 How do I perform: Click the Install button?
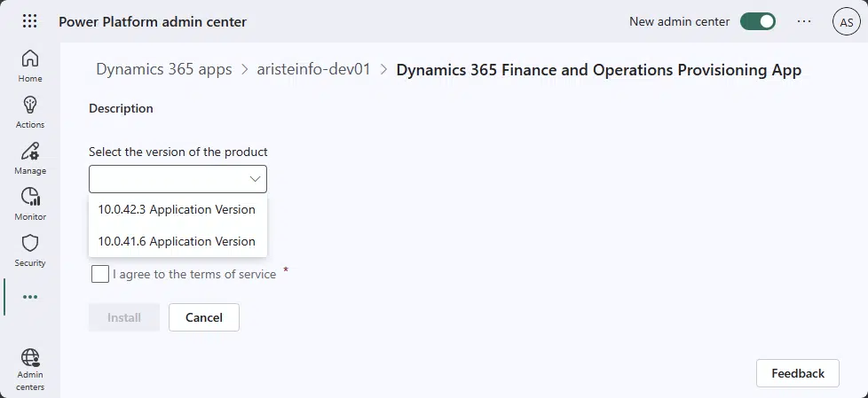[x=124, y=317]
